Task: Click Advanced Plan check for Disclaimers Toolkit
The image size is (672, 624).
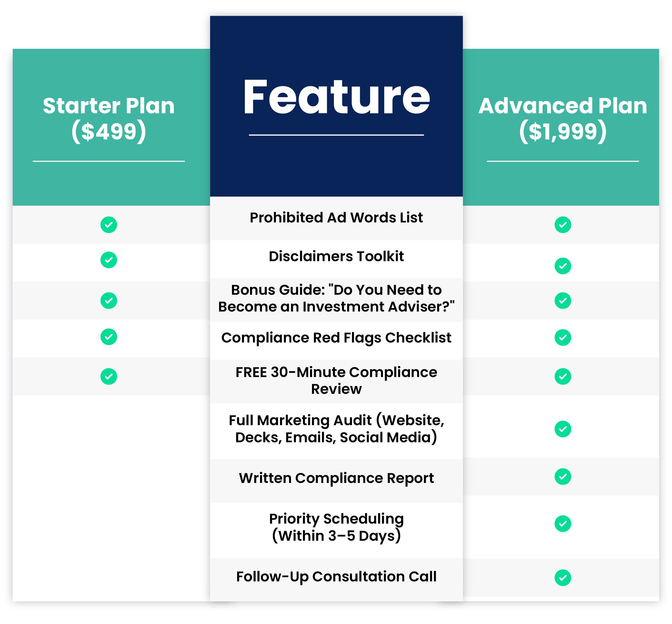Action: tap(562, 266)
